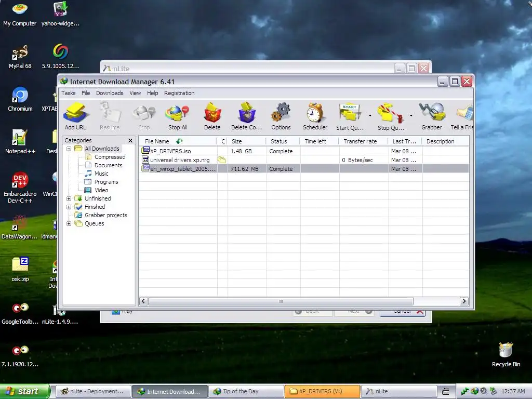532x399 pixels.
Task: Open DataWagon desktop icon
Action: point(19,228)
